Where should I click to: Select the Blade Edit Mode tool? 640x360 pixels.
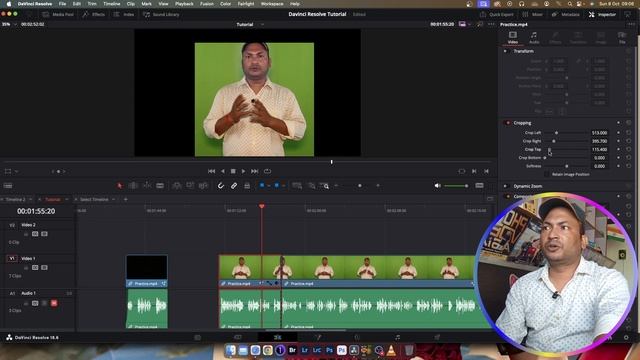click(x=160, y=186)
